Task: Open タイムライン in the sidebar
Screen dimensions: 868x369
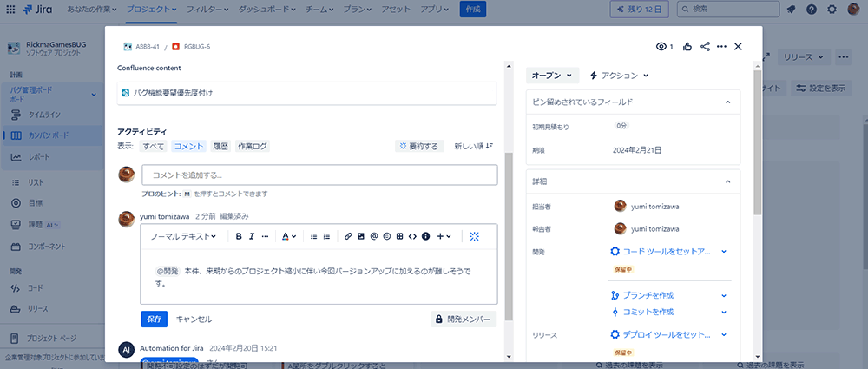Action: 45,115
